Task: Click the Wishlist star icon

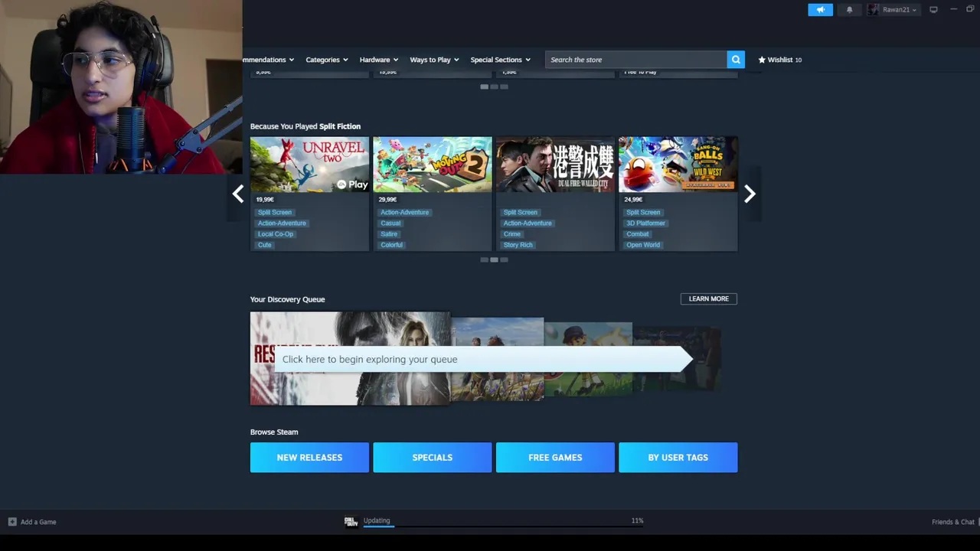Action: pyautogui.click(x=762, y=60)
